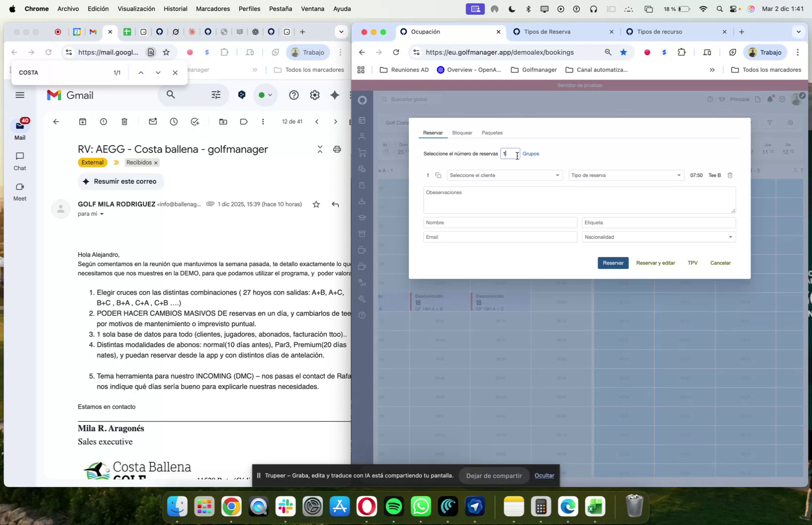
Task: Click the 'Resumir este correo' button
Action: [120, 181]
